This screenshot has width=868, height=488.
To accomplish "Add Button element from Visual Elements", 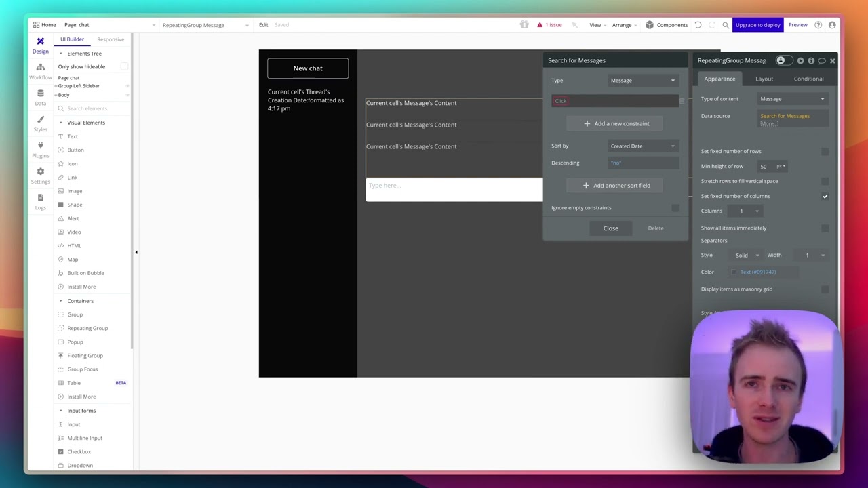I will pyautogui.click(x=75, y=150).
